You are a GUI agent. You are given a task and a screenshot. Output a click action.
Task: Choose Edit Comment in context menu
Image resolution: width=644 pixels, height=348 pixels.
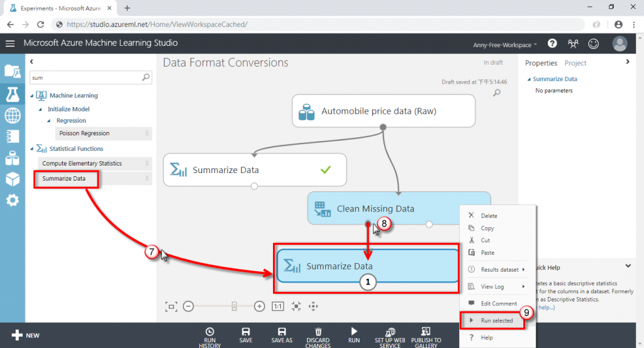point(497,303)
